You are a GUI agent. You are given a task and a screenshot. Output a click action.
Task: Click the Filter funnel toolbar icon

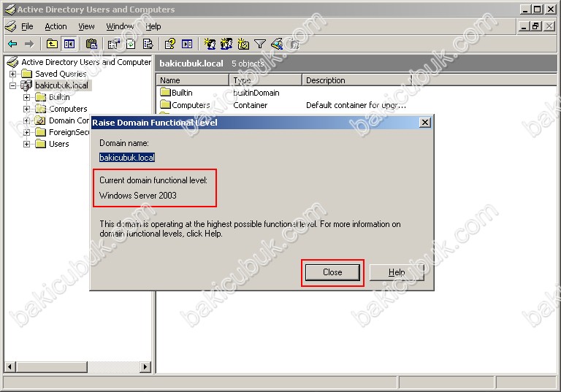coord(260,44)
